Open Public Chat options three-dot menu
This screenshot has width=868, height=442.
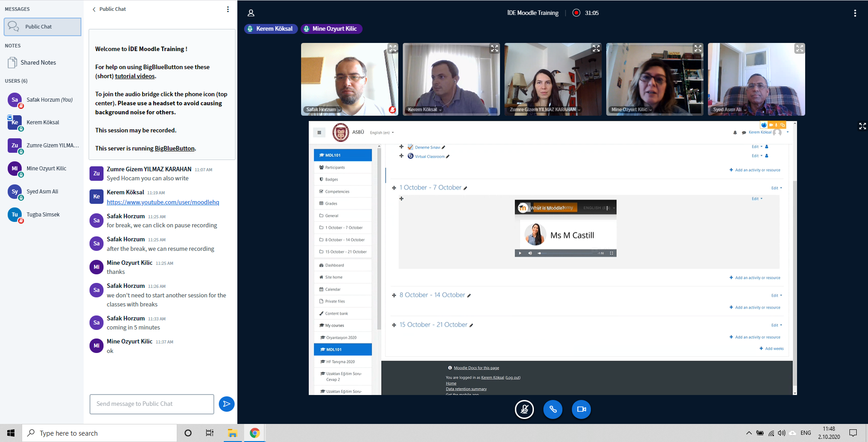[228, 9]
